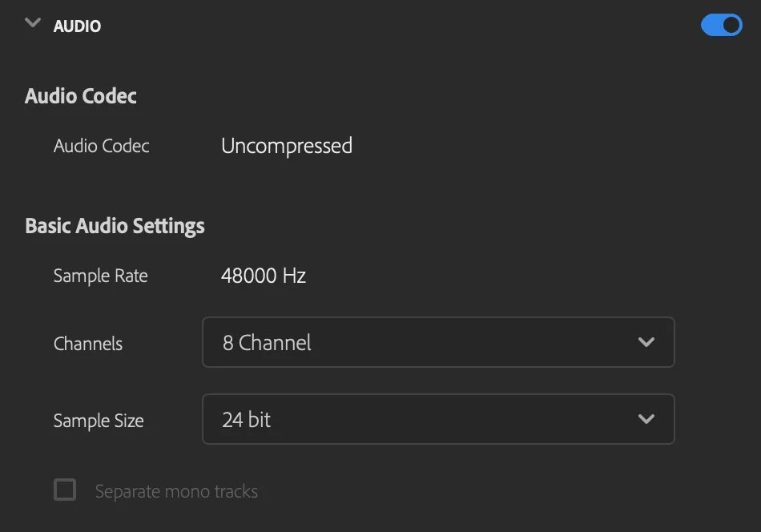The image size is (761, 532).
Task: Click the indented Audio Codec field label
Action: 101,146
